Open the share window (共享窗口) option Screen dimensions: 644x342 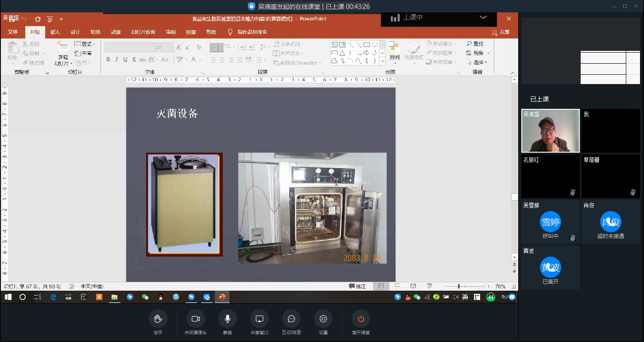[260, 319]
